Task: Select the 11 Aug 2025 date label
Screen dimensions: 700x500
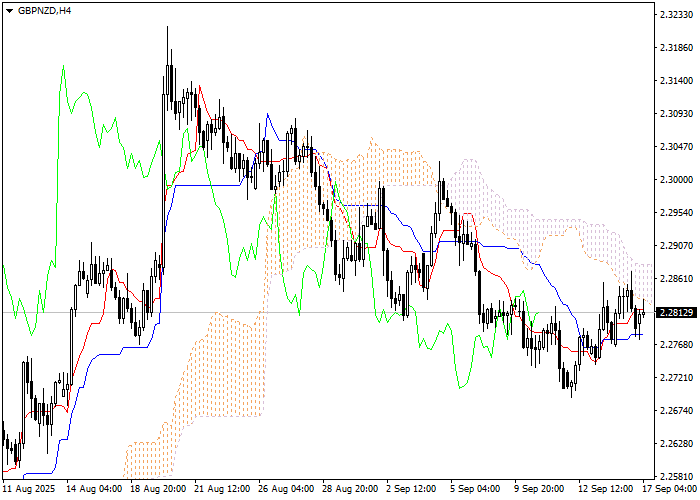Action: (29, 490)
